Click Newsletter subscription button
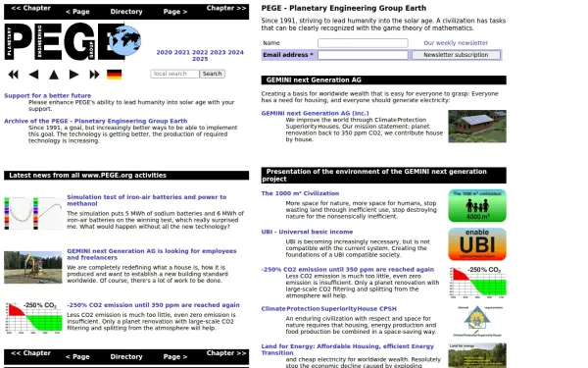The image size is (588, 368). pos(456,55)
